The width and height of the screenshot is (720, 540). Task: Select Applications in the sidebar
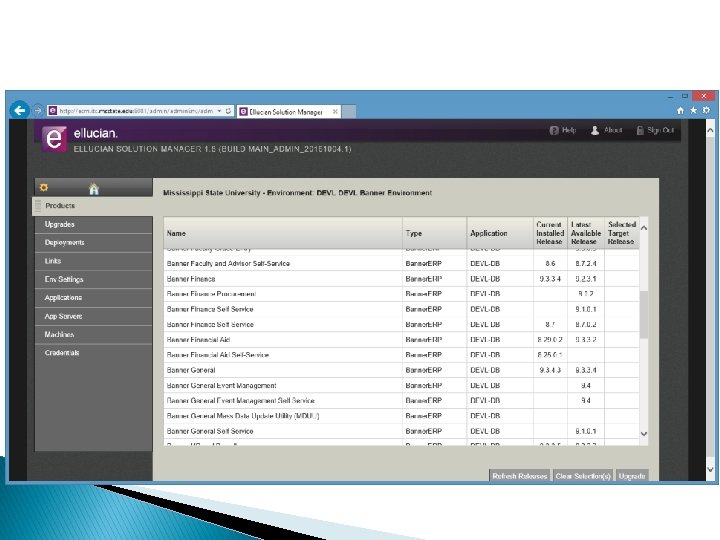[x=94, y=298]
